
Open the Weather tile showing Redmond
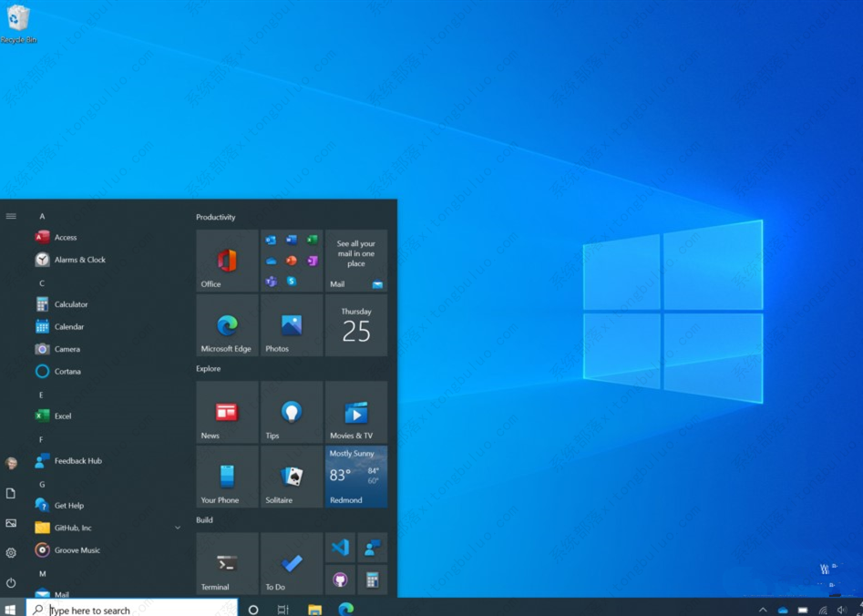pyautogui.click(x=355, y=476)
